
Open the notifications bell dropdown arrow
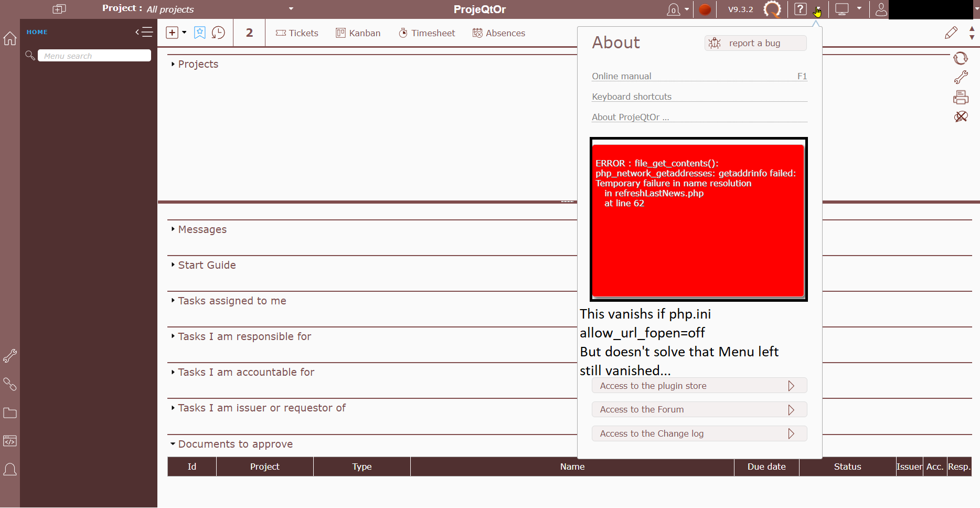[x=687, y=9]
